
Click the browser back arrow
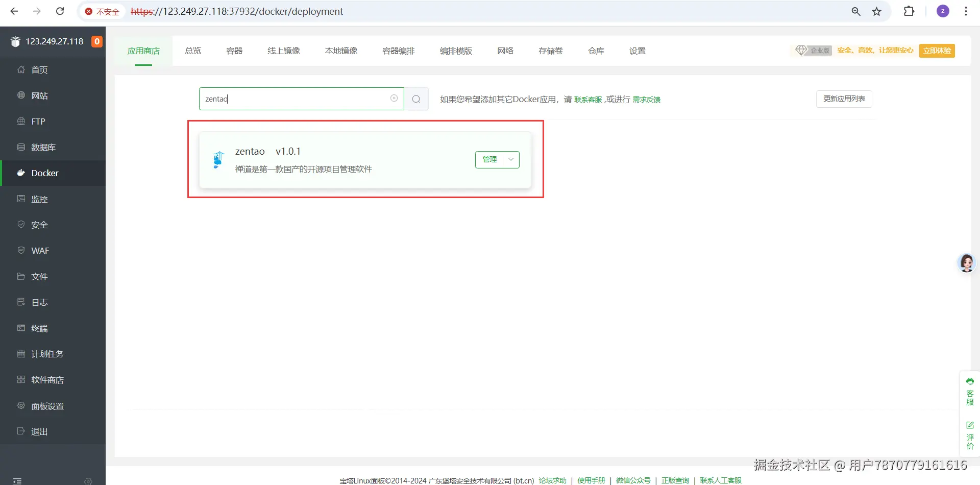point(14,11)
